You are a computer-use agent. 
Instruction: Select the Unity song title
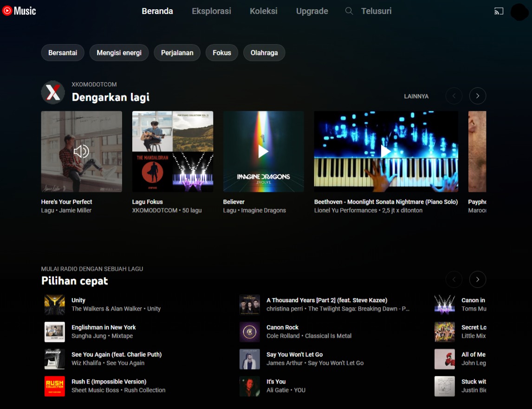point(78,300)
